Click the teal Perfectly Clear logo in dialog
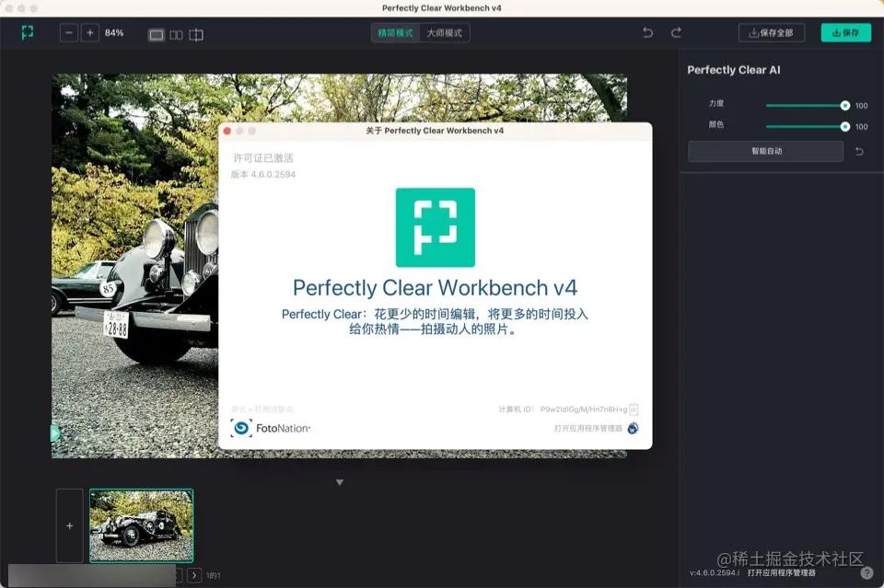884x588 pixels. click(436, 227)
